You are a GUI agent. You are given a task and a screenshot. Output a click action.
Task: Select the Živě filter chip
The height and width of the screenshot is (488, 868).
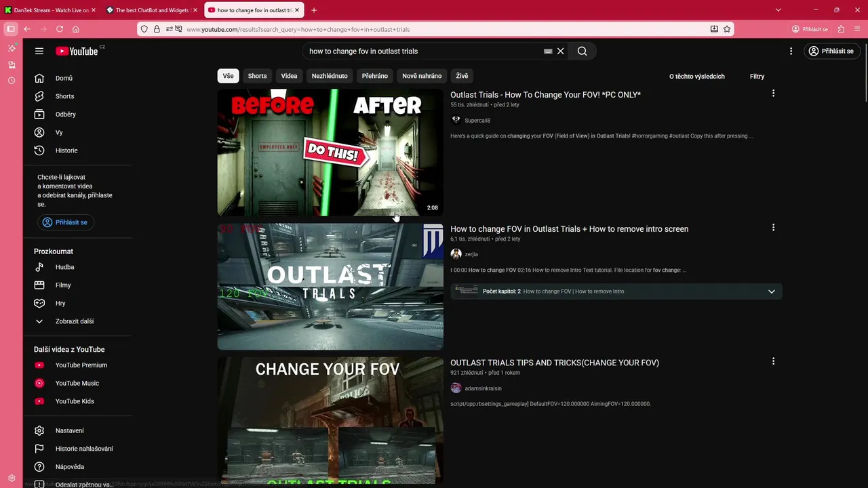(x=462, y=76)
